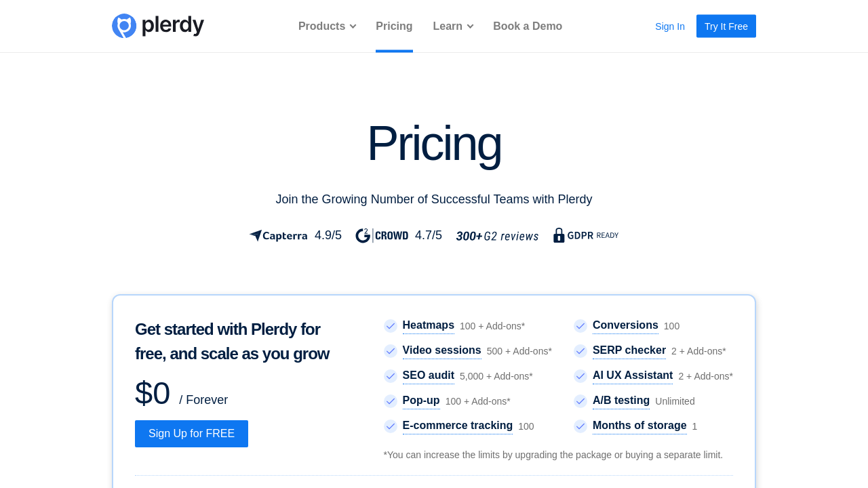
Task: Click the AI UX Assistant link
Action: 633,375
